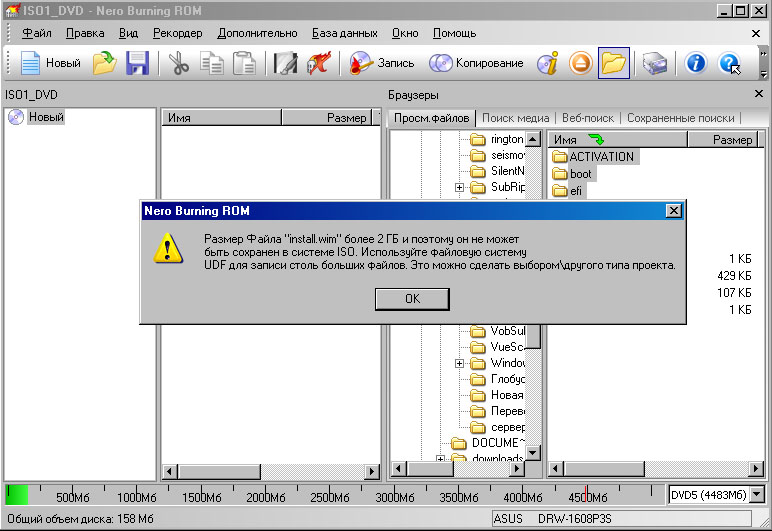This screenshot has width=772, height=531.
Task: Click the Open folder toolbar icon
Action: tap(104, 63)
